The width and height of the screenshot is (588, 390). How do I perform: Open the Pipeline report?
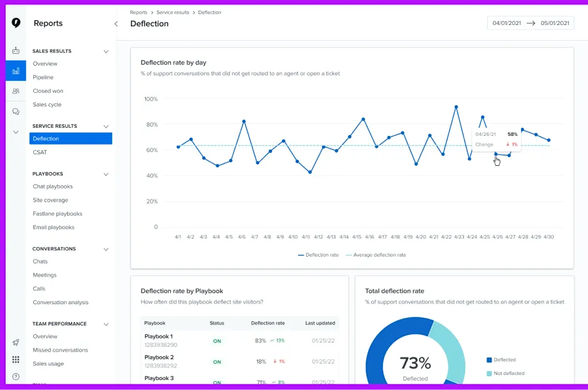coord(43,77)
